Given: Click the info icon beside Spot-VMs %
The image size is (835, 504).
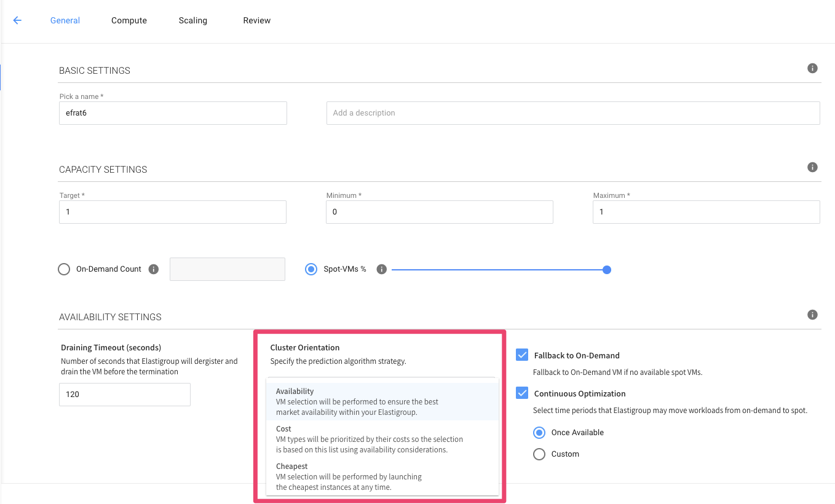Looking at the screenshot, I should (x=382, y=269).
